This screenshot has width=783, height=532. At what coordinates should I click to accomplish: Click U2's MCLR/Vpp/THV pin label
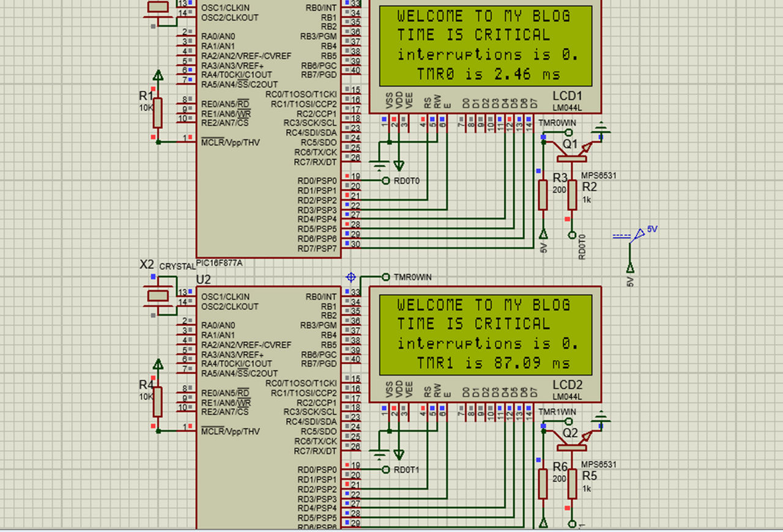[x=231, y=431]
